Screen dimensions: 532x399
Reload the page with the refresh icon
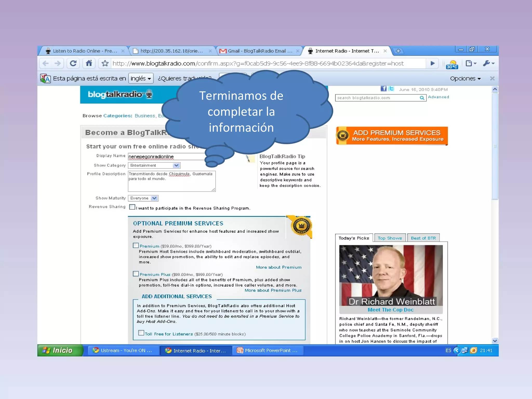pos(73,63)
